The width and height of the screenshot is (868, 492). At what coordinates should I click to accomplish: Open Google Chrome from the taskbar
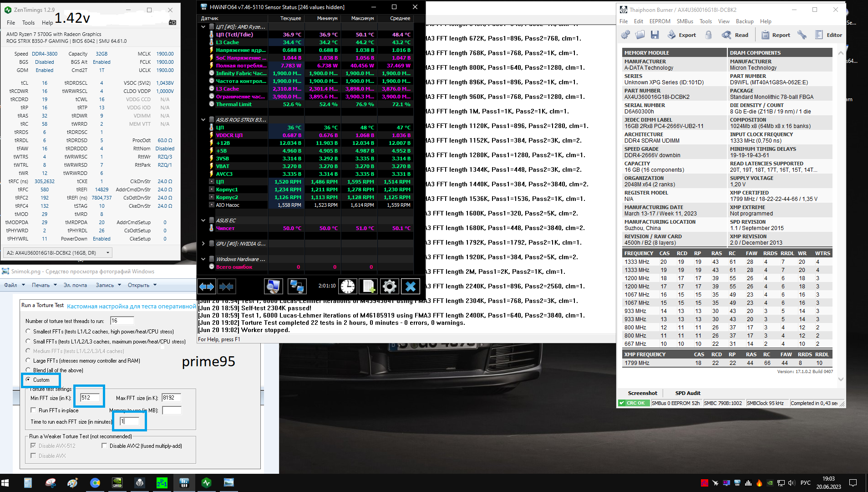click(95, 483)
